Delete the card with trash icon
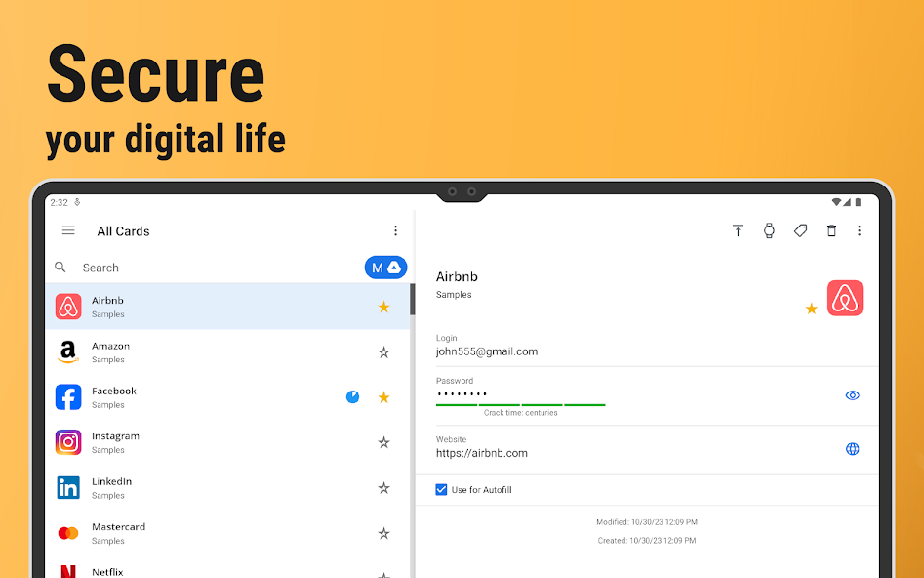Screen dimensions: 924x578 tap(831, 230)
